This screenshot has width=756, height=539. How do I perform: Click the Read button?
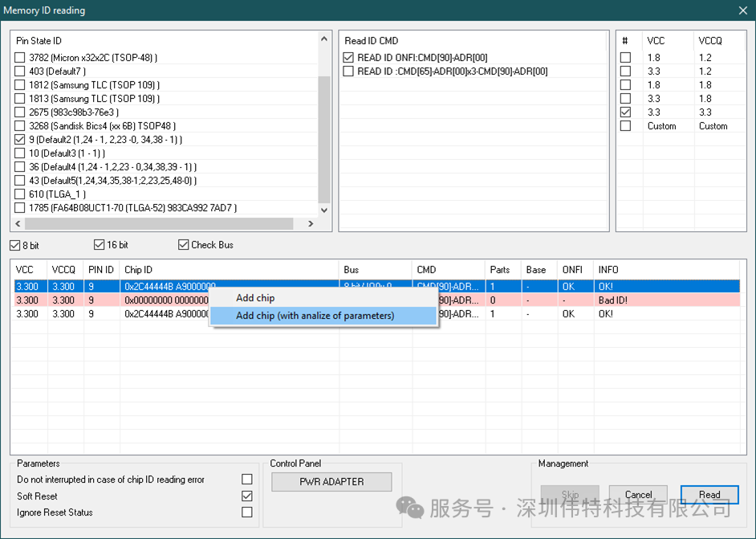[709, 495]
